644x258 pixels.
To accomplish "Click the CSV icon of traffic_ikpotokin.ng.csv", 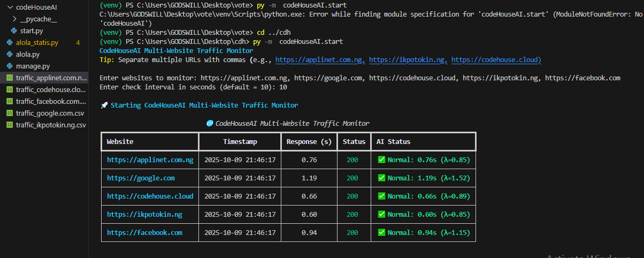I will pyautogui.click(x=10, y=125).
